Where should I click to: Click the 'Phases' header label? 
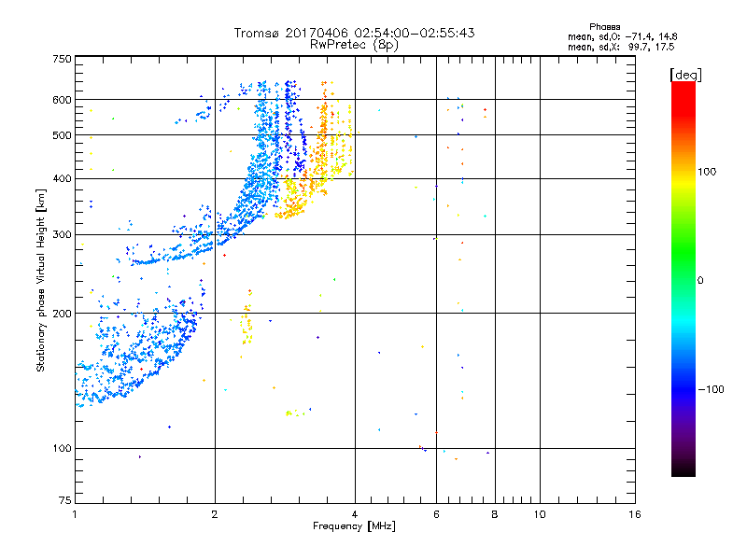click(x=604, y=27)
